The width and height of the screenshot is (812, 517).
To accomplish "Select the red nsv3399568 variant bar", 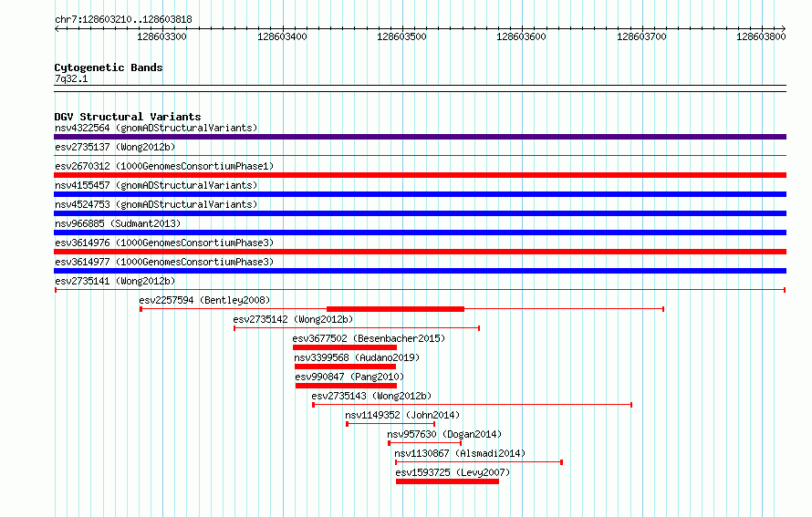I will coord(346,367).
